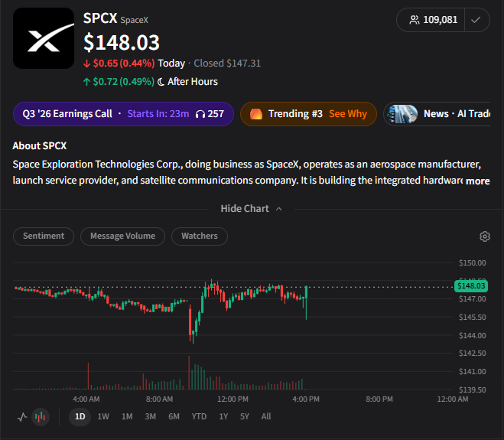
Task: Click the About SPCX heading
Action: pyautogui.click(x=40, y=146)
